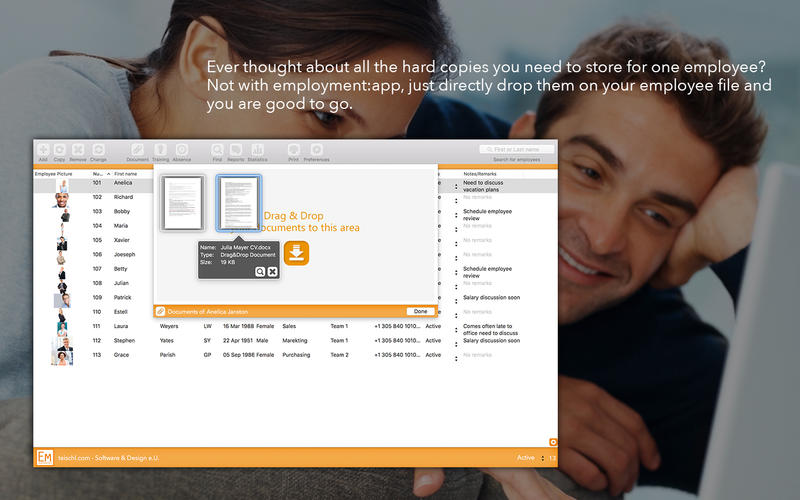The width and height of the screenshot is (800, 500).
Task: Click Done in the documents sheet
Action: point(421,311)
